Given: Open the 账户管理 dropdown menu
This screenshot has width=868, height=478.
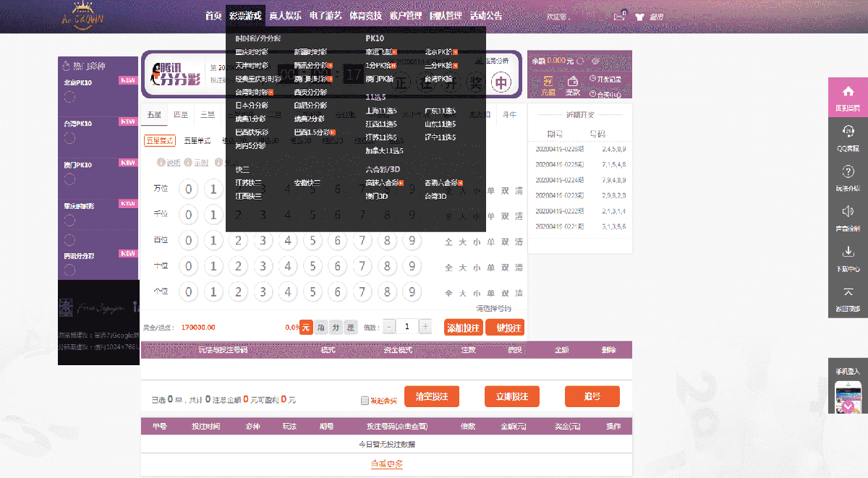Looking at the screenshot, I should coord(405,14).
